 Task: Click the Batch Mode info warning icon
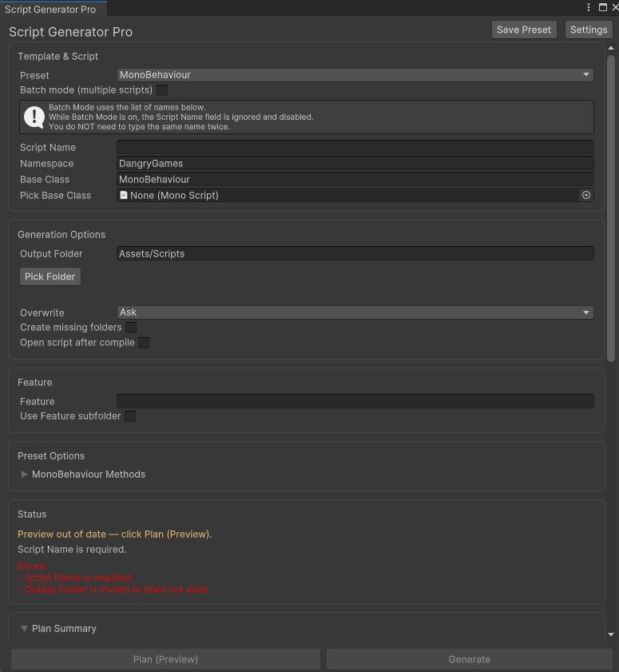pyautogui.click(x=34, y=117)
